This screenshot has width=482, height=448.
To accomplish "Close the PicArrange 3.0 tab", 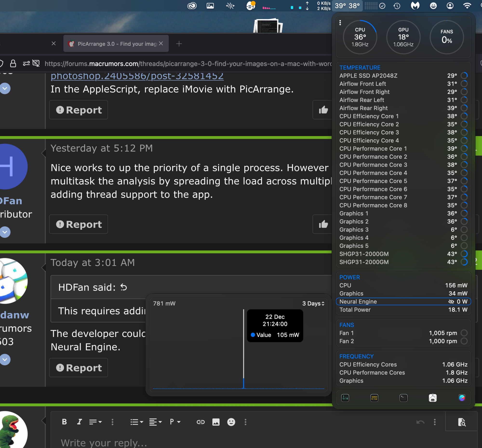I will [x=161, y=43].
